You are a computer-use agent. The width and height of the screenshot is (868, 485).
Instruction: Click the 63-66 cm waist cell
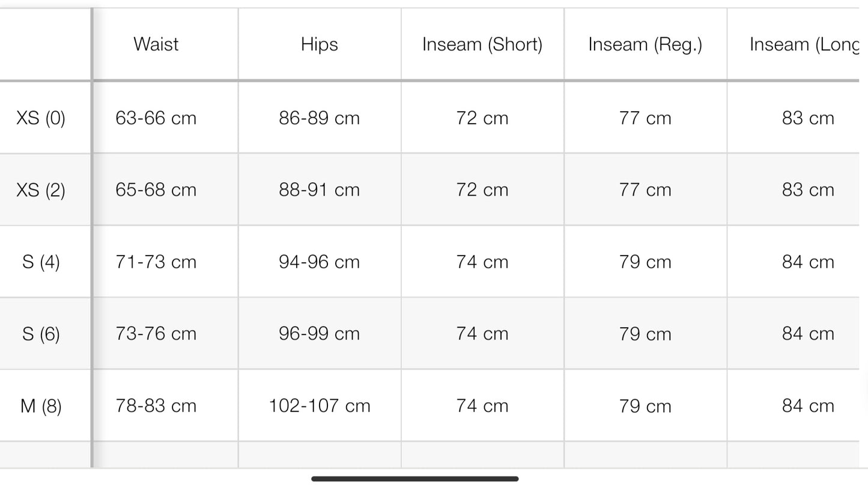[156, 118]
